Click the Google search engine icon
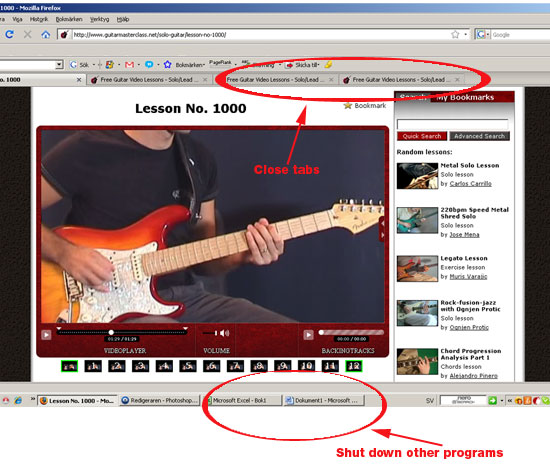 coord(481,34)
